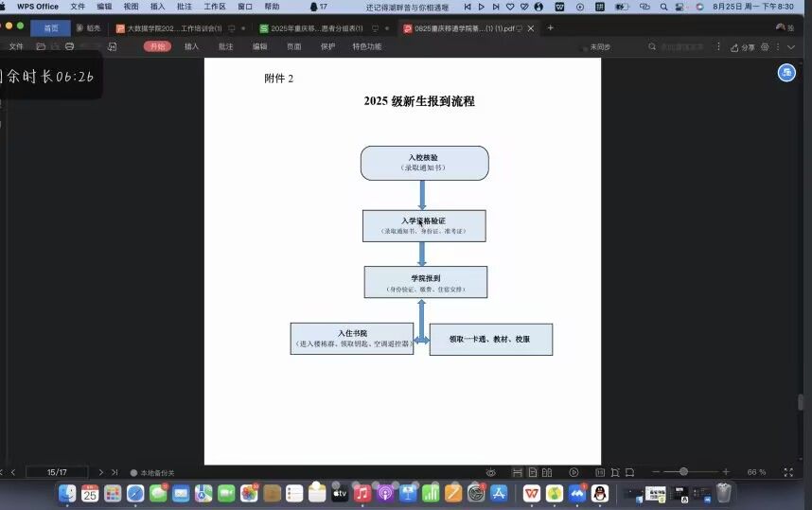The width and height of the screenshot is (812, 510).
Task: Open the share button in toolbar
Action: click(x=743, y=46)
